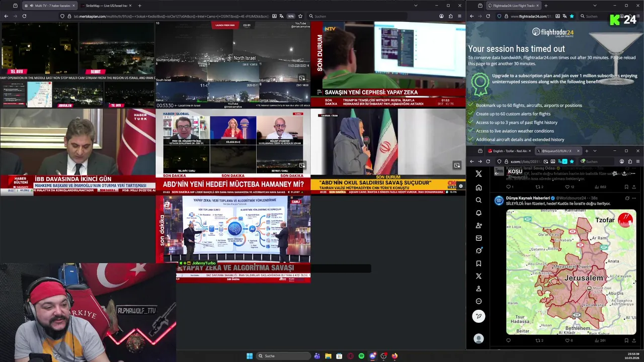This screenshot has width=644, height=362.
Task: Repost the Dünya Kaynak Haberleri post
Action: (x=539, y=340)
